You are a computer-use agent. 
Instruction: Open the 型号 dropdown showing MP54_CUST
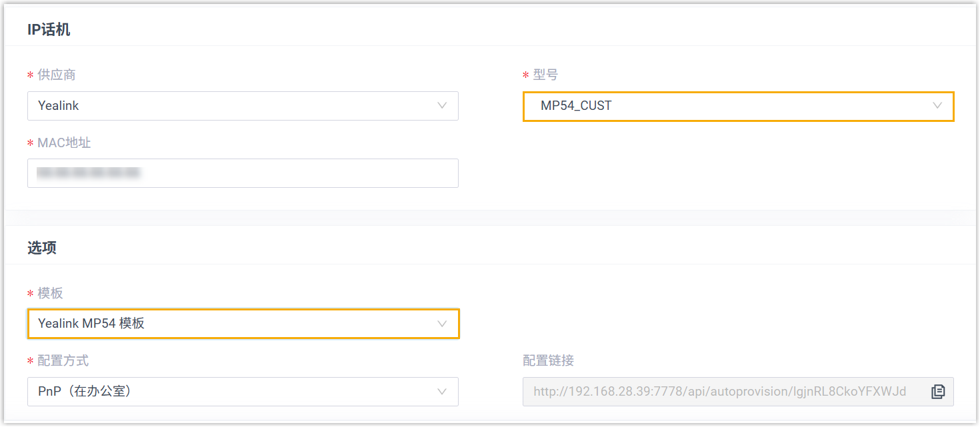point(738,106)
